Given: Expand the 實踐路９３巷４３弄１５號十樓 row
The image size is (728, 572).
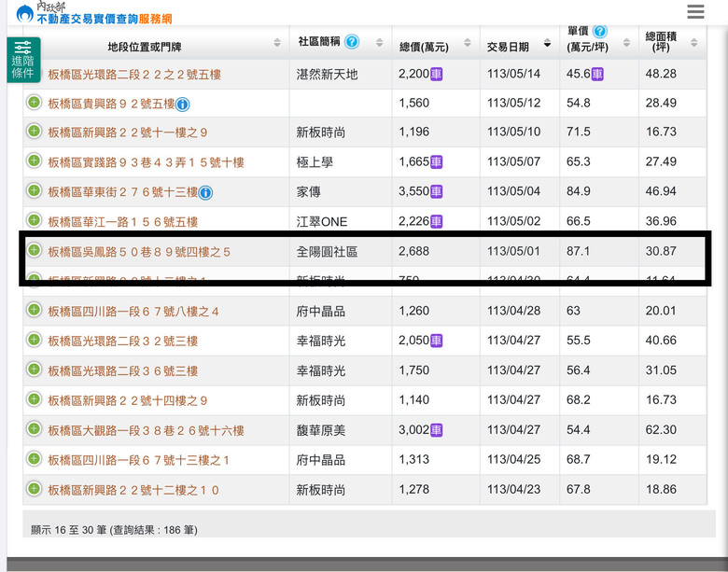Looking at the screenshot, I should tap(34, 161).
